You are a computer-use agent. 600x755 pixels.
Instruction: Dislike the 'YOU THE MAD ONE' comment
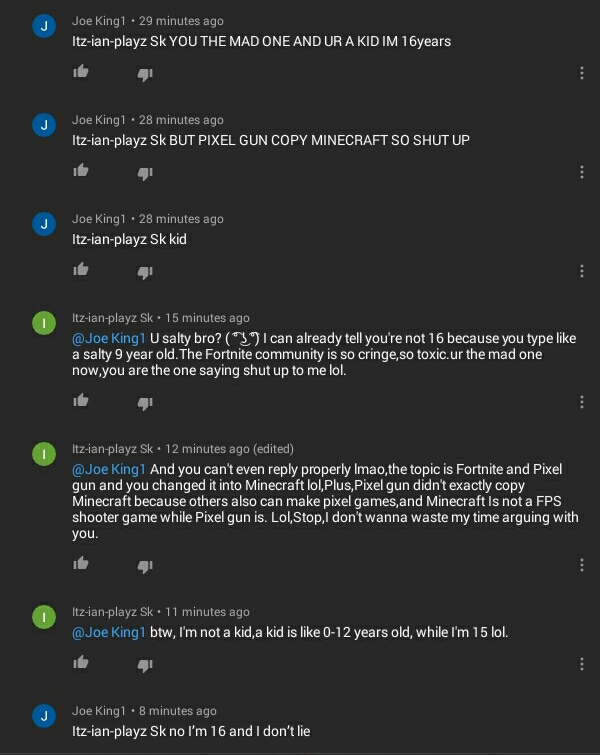coord(144,73)
